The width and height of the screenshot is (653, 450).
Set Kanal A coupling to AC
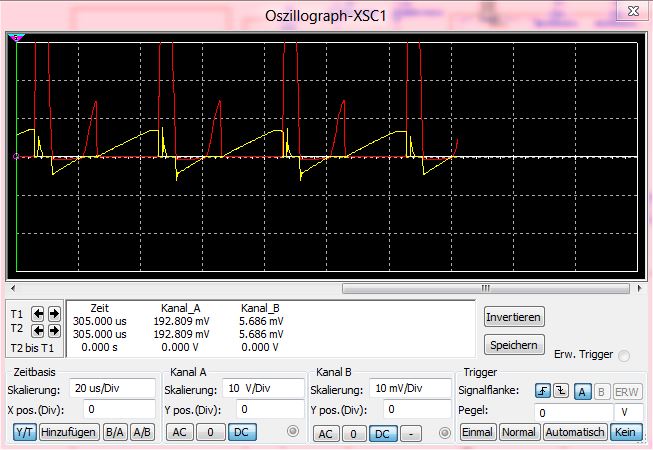pos(179,432)
